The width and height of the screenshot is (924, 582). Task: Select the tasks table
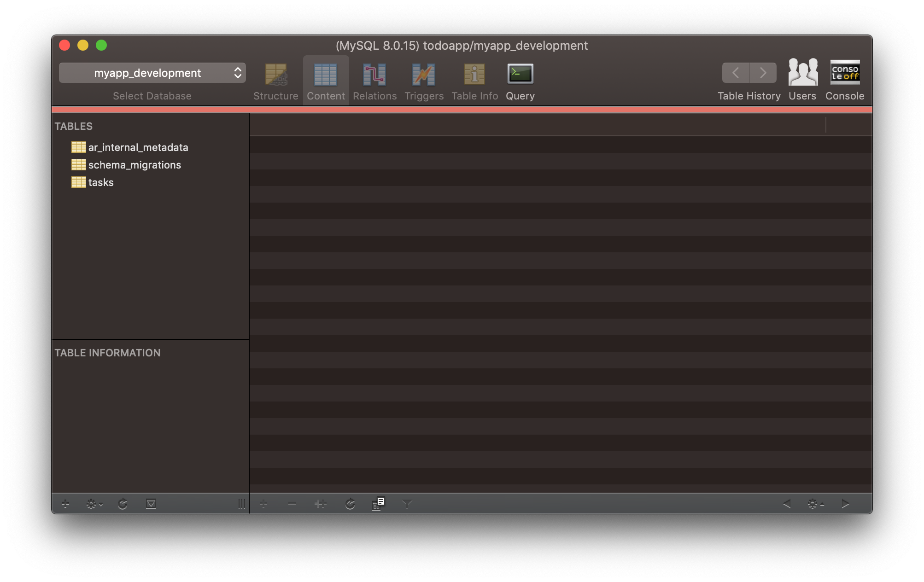101,182
